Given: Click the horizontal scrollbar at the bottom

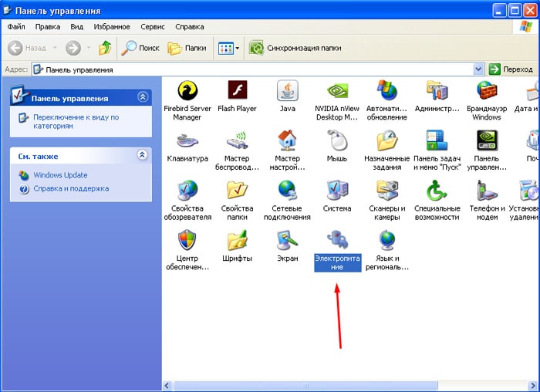Looking at the screenshot, I should (347, 385).
